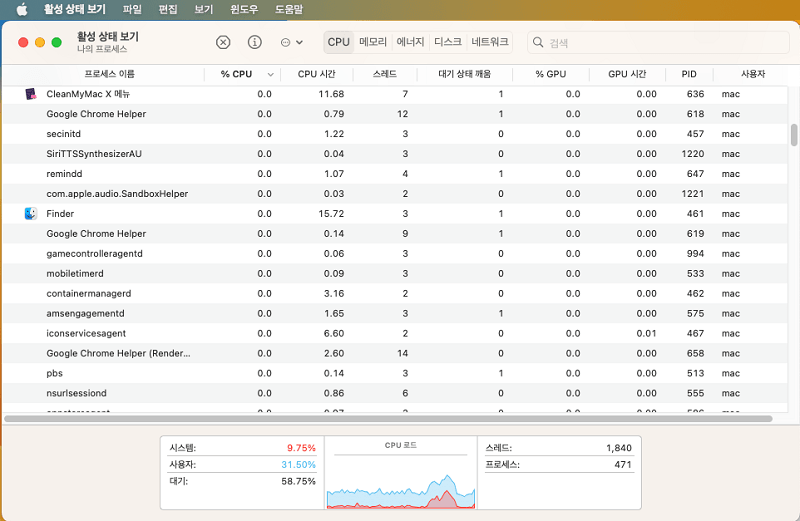Viewport: 800px width, 521px height.
Task: Open the 파일 menu
Action: [132, 9]
